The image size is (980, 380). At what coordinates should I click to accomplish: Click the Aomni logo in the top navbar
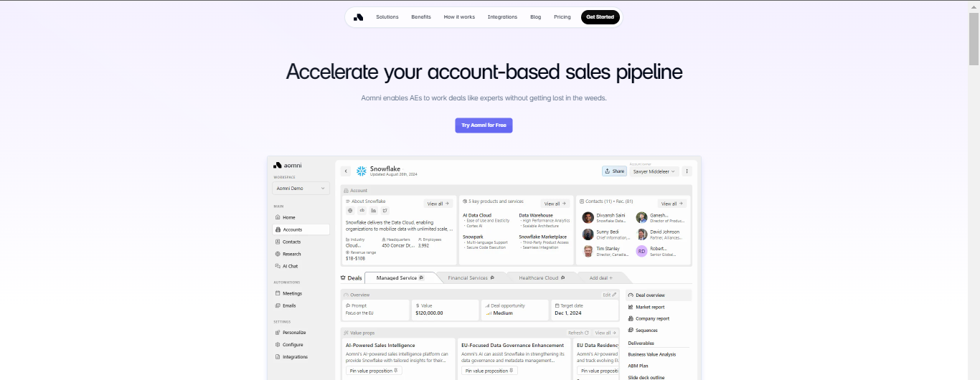(359, 17)
